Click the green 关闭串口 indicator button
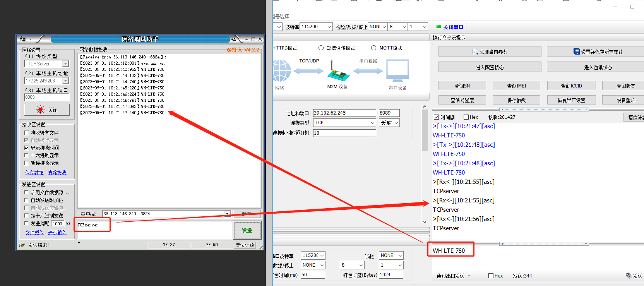644x286 pixels. coord(449,27)
